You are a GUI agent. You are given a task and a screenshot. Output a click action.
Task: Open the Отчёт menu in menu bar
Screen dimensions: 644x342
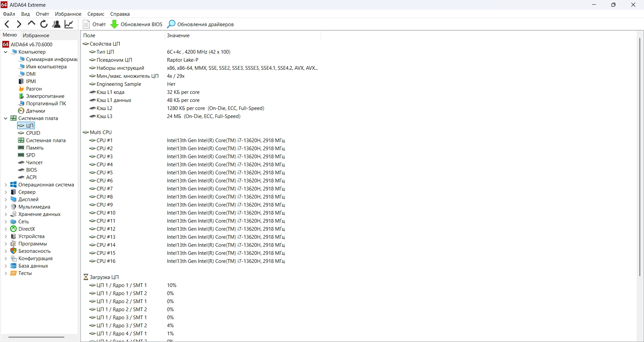click(x=43, y=14)
